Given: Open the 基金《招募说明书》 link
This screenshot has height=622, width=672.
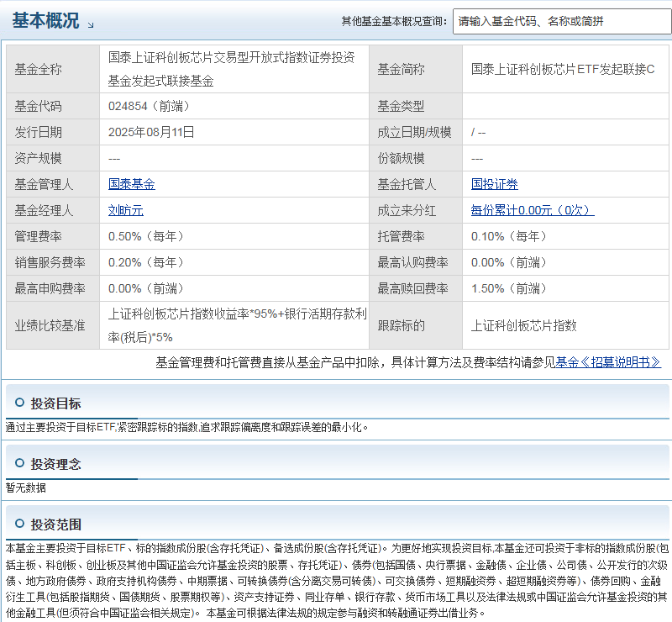Looking at the screenshot, I should [608, 362].
